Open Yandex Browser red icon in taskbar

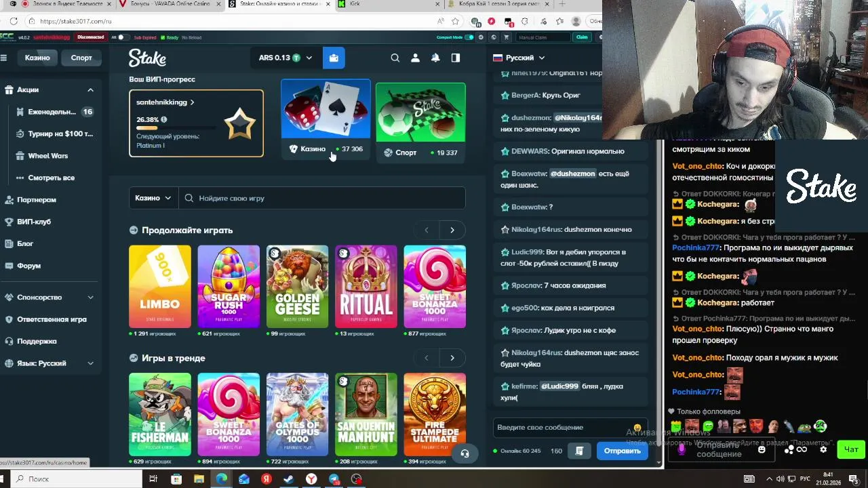point(267,479)
